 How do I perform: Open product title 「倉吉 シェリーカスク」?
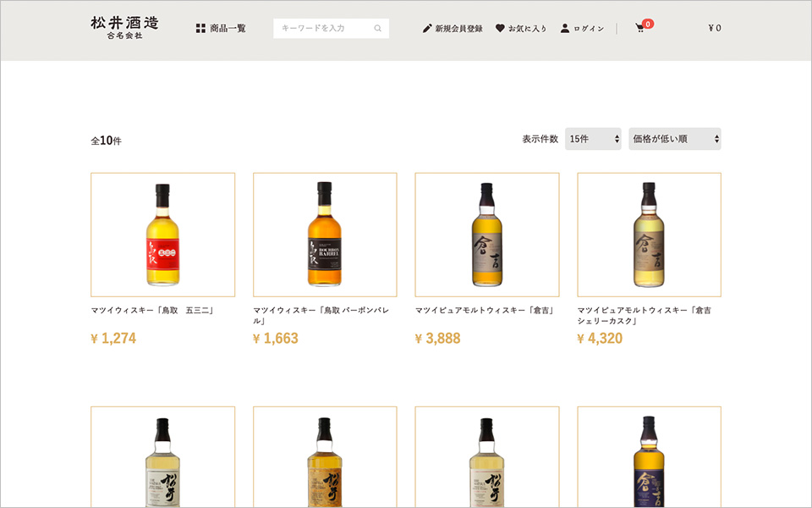645,316
